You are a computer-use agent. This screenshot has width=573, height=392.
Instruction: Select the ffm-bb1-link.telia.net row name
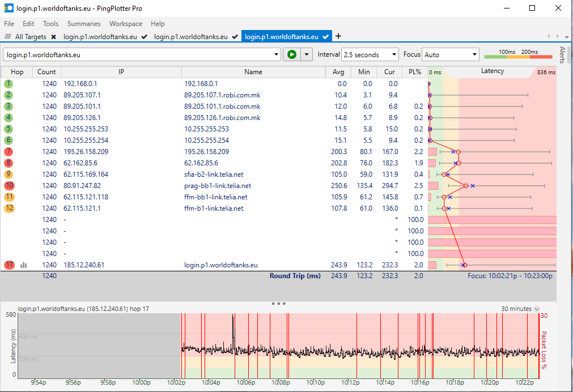(215, 197)
